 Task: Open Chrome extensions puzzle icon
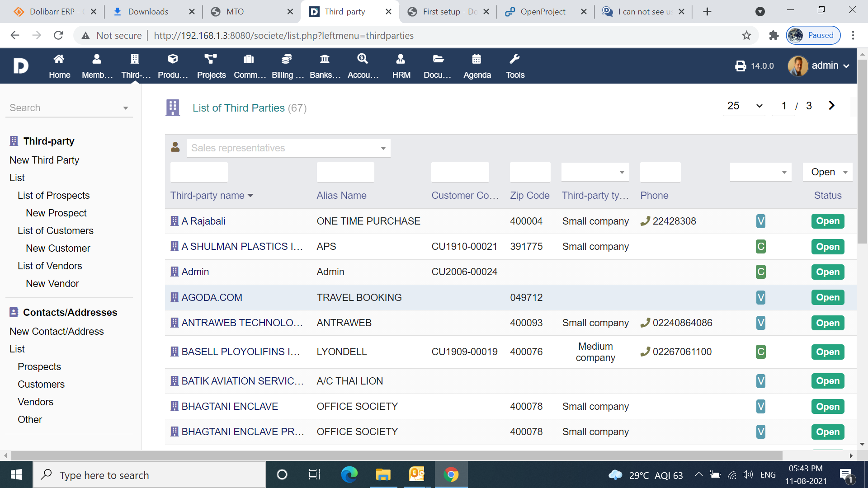774,35
